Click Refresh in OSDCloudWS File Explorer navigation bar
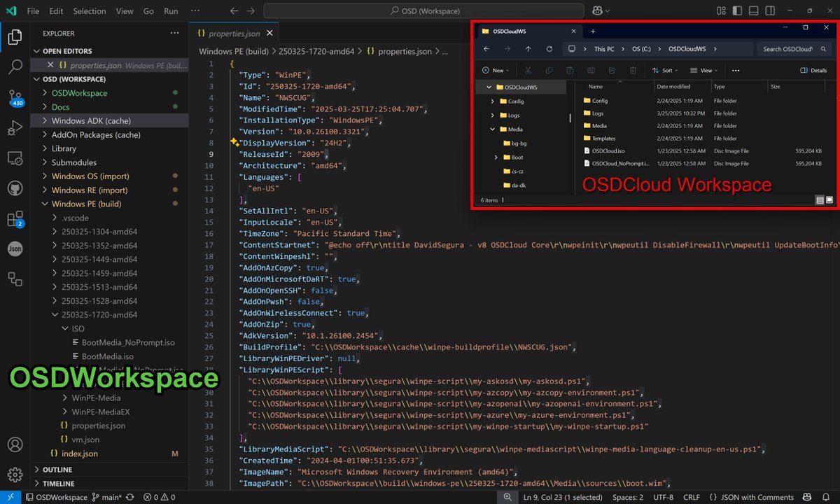This screenshot has height=504, width=840. point(549,49)
